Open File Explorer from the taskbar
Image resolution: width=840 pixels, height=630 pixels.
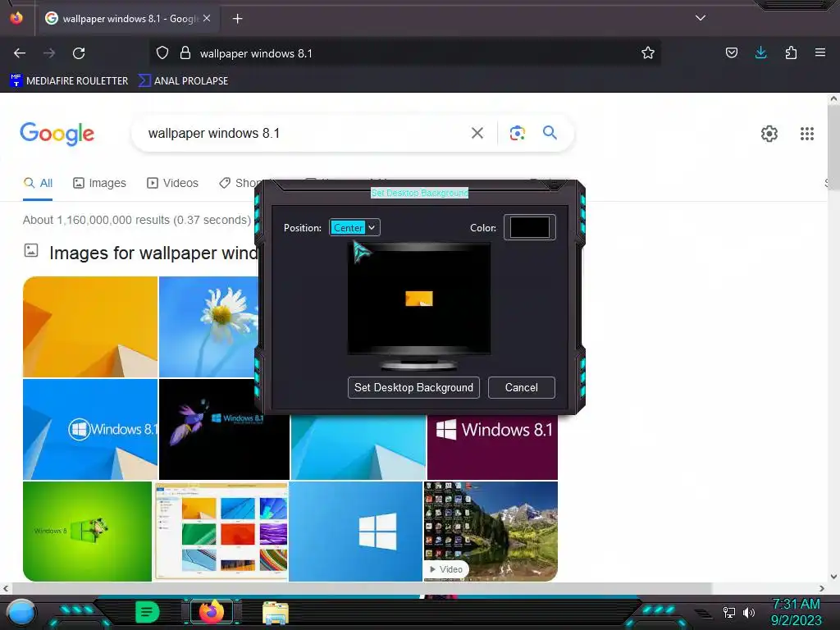pos(276,613)
